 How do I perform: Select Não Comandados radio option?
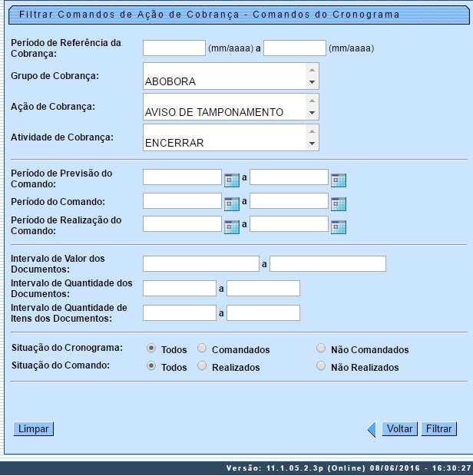click(x=321, y=349)
